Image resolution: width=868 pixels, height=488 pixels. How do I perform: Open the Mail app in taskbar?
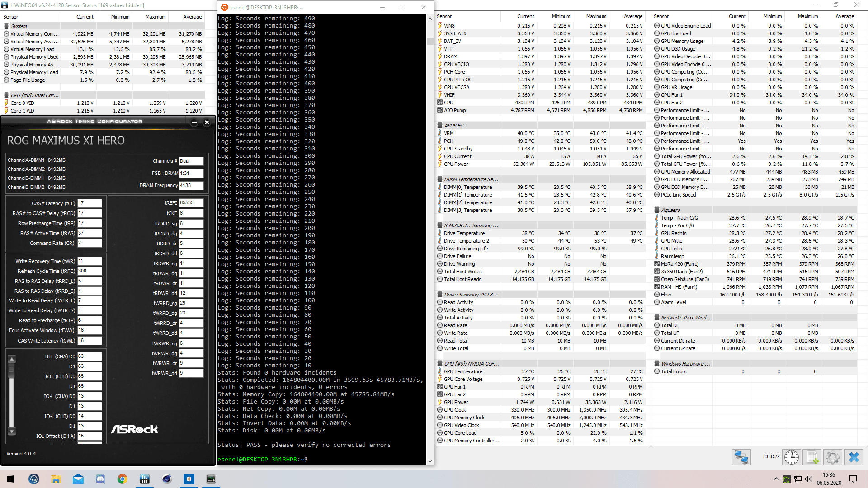pyautogui.click(x=78, y=479)
